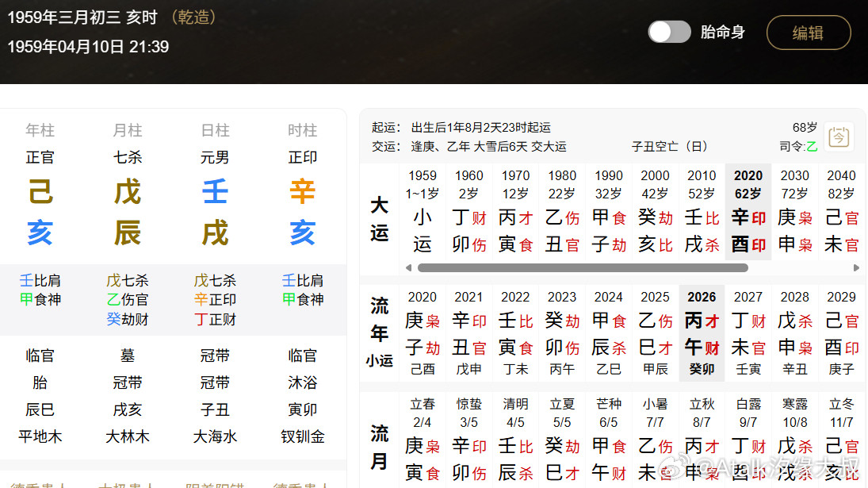This screenshot has height=488, width=868.
Task: Select 流月 小暑 7/7 column
Action: 655,440
